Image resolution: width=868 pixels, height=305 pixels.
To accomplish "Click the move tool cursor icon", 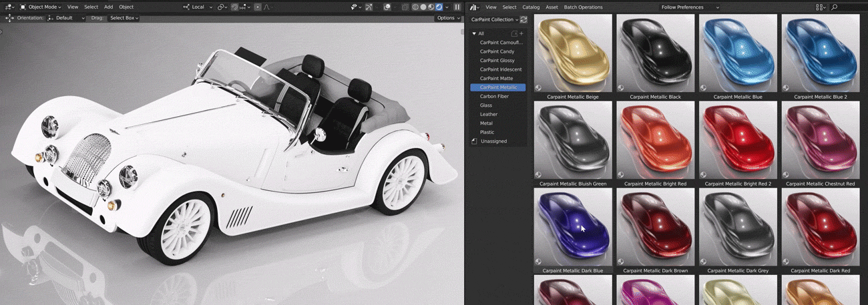I will point(9,18).
